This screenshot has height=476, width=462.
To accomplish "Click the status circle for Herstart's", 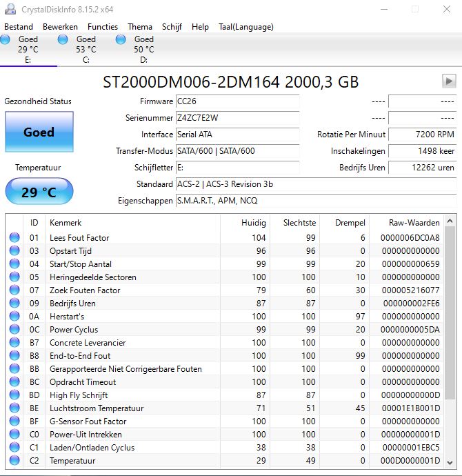I will [14, 316].
